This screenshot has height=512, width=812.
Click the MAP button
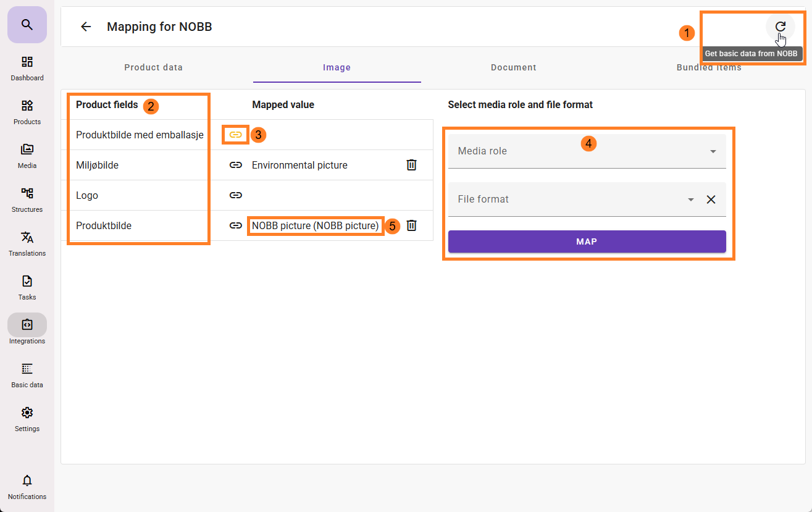click(x=587, y=241)
